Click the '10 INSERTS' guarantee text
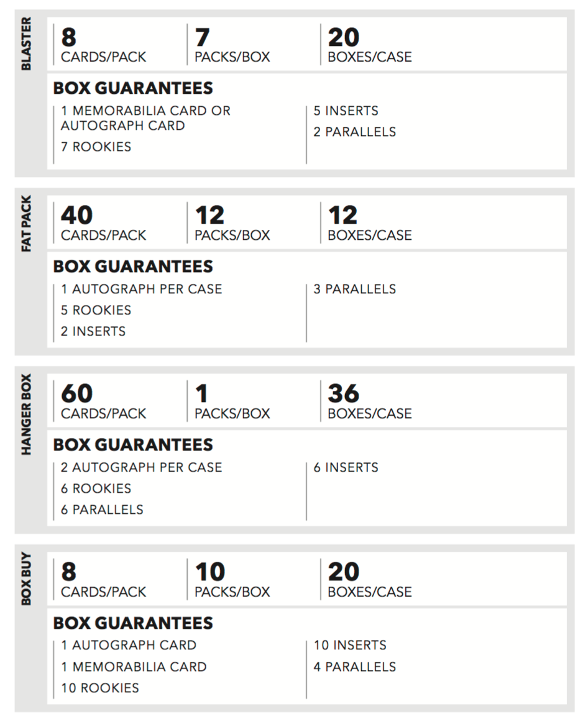This screenshot has height=727, width=588. 350,646
